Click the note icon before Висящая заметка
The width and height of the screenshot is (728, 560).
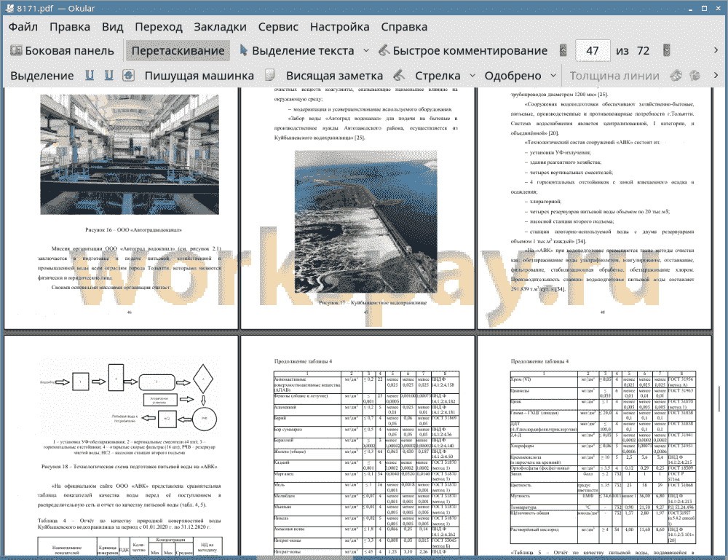(270, 75)
